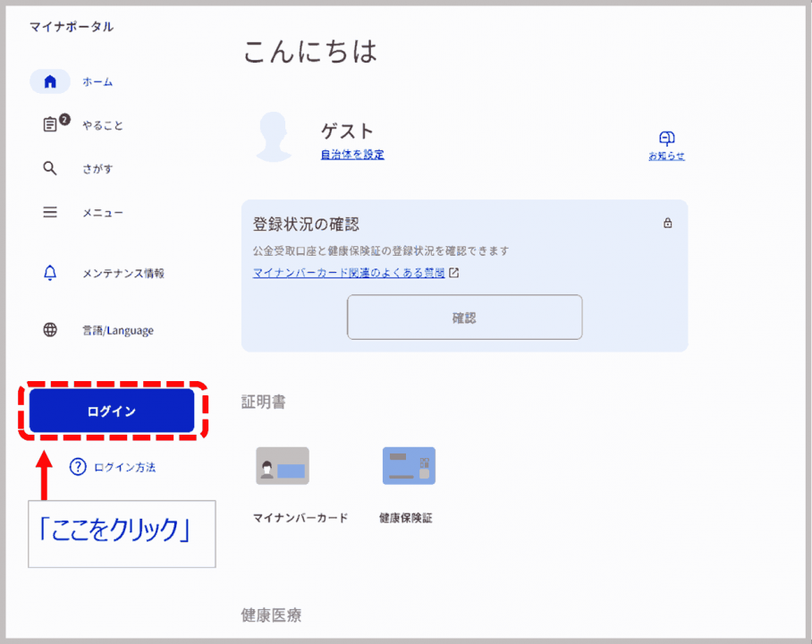
Task: Click the さがす magnifier search icon
Action: point(50,168)
